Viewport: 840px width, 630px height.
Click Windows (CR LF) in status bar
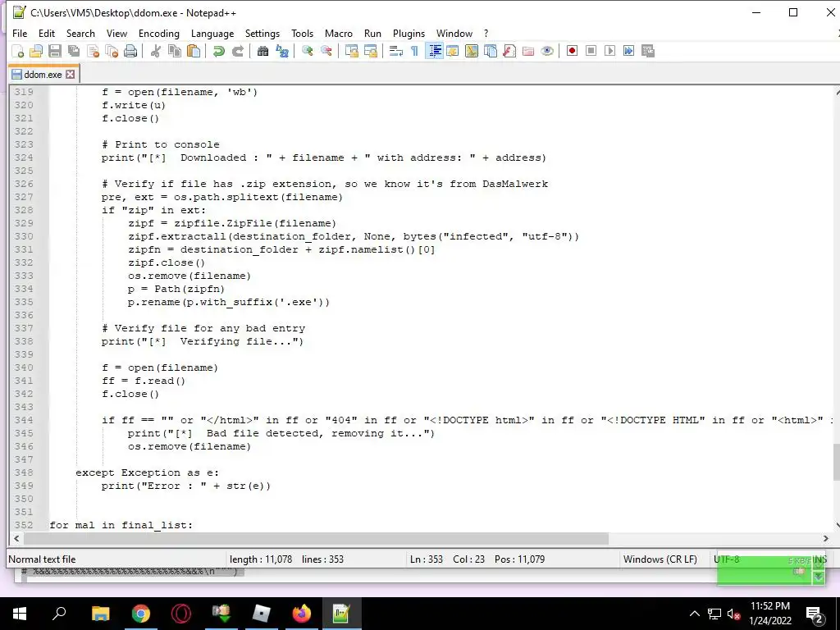pos(660,559)
